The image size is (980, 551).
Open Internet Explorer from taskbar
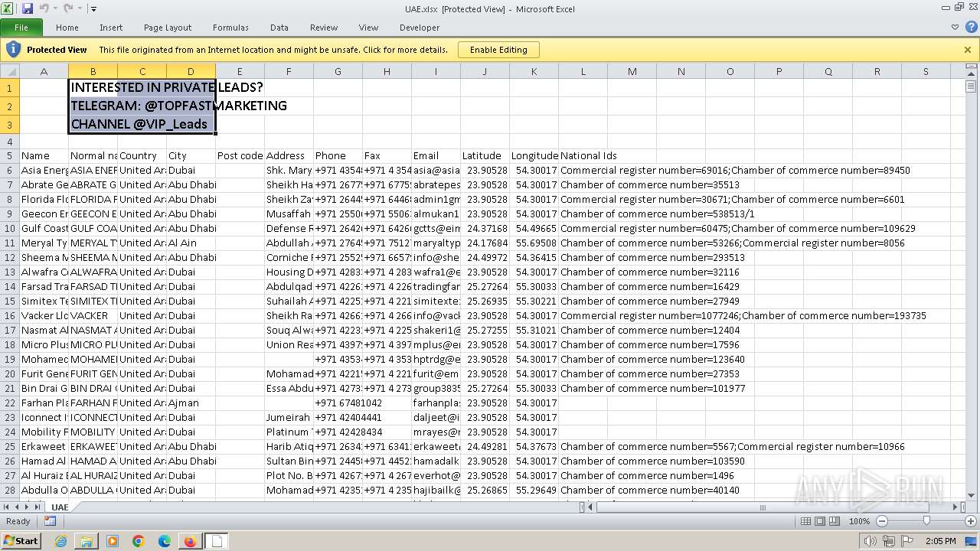point(60,541)
